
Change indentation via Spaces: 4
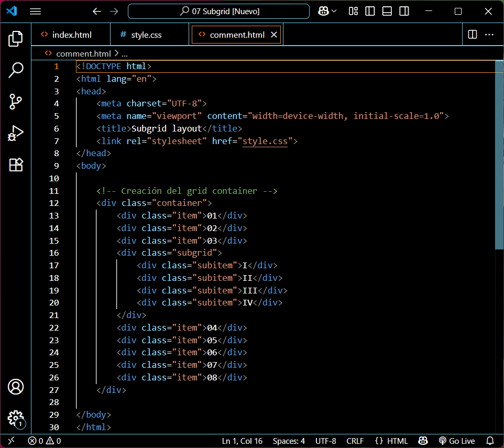click(x=289, y=441)
